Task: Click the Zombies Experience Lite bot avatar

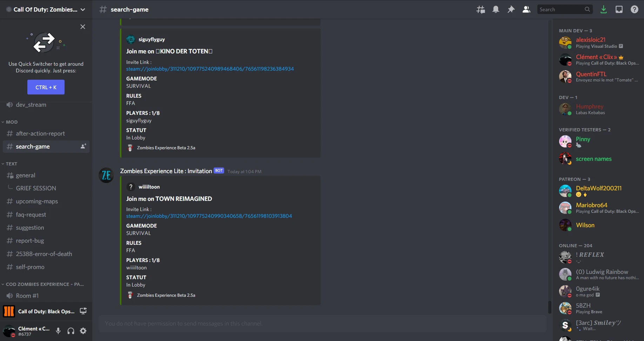Action: click(106, 175)
